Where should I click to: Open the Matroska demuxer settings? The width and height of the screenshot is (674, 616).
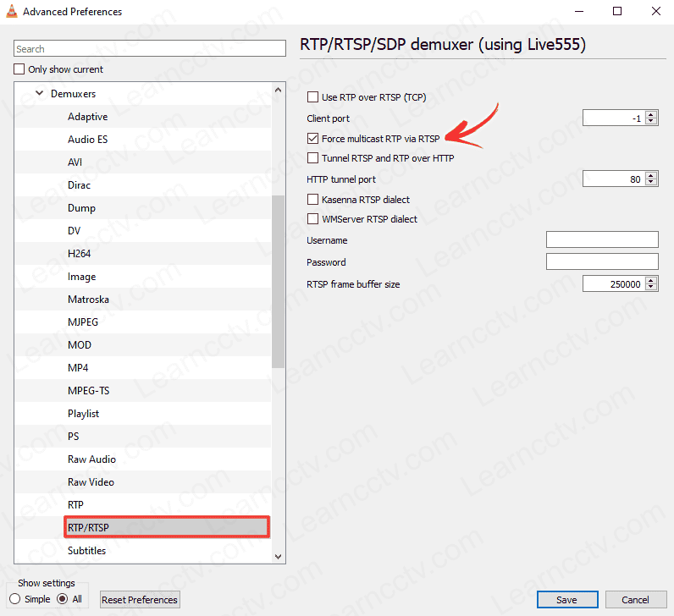pyautogui.click(x=88, y=300)
